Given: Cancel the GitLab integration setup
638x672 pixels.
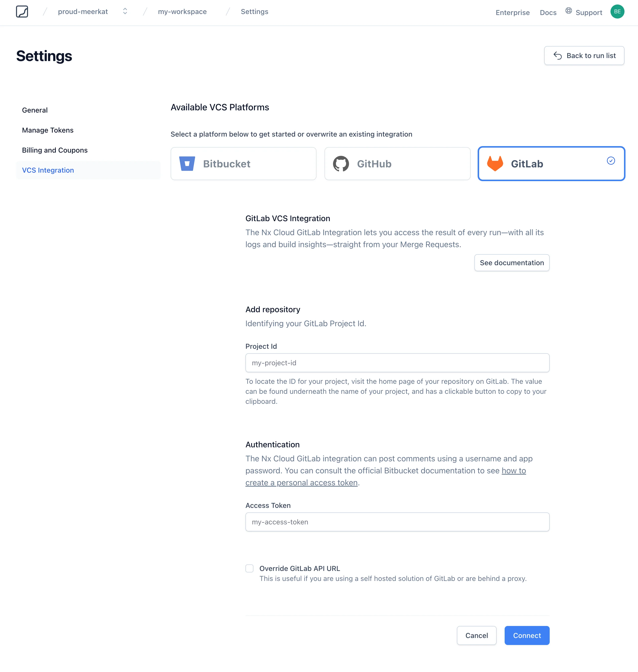Looking at the screenshot, I should point(476,635).
